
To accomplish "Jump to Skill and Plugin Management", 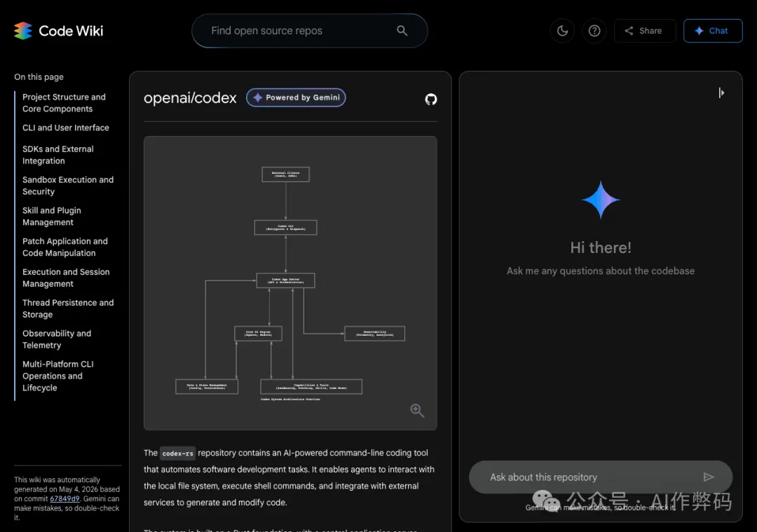I will tap(52, 217).
